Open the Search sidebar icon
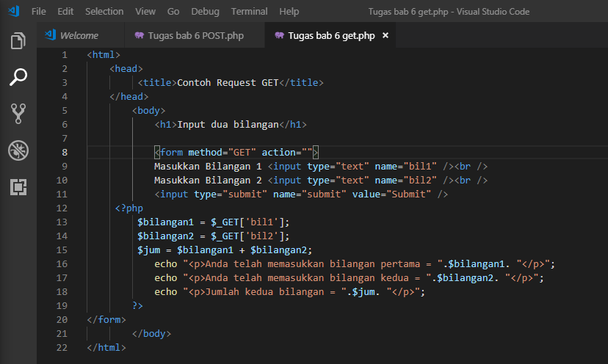The width and height of the screenshot is (608, 364). tap(18, 77)
